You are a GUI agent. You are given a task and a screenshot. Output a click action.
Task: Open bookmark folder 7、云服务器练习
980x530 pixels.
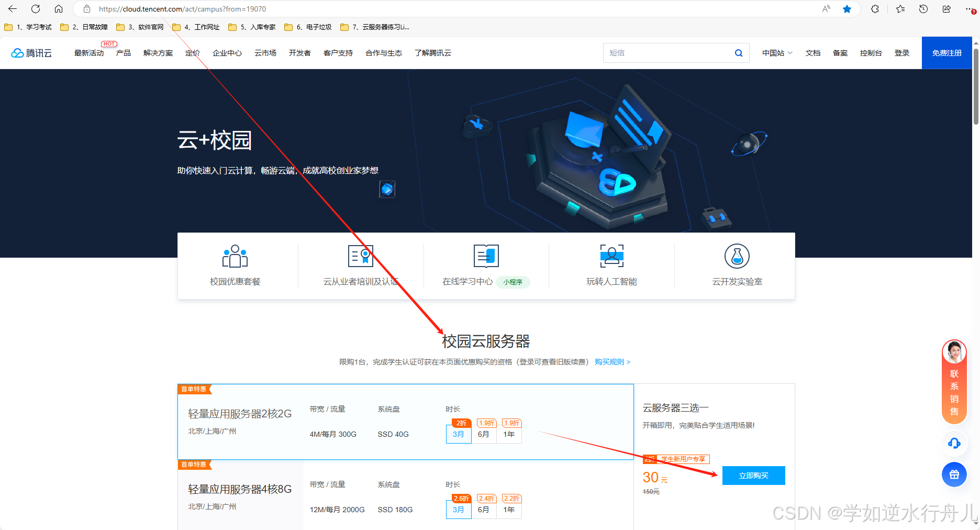(375, 27)
